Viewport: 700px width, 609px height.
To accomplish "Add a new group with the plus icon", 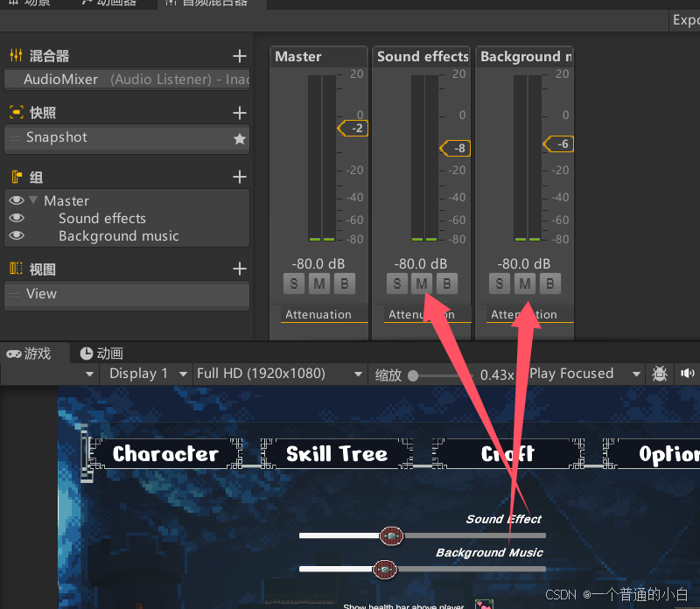I will coord(240,177).
